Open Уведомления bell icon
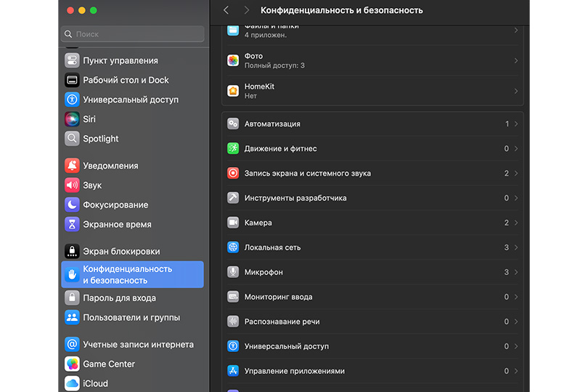This screenshot has height=392, width=588. pyautogui.click(x=72, y=166)
